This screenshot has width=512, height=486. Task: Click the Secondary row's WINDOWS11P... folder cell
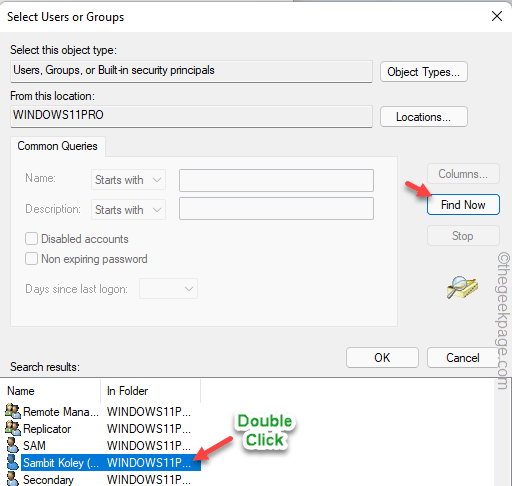click(149, 480)
